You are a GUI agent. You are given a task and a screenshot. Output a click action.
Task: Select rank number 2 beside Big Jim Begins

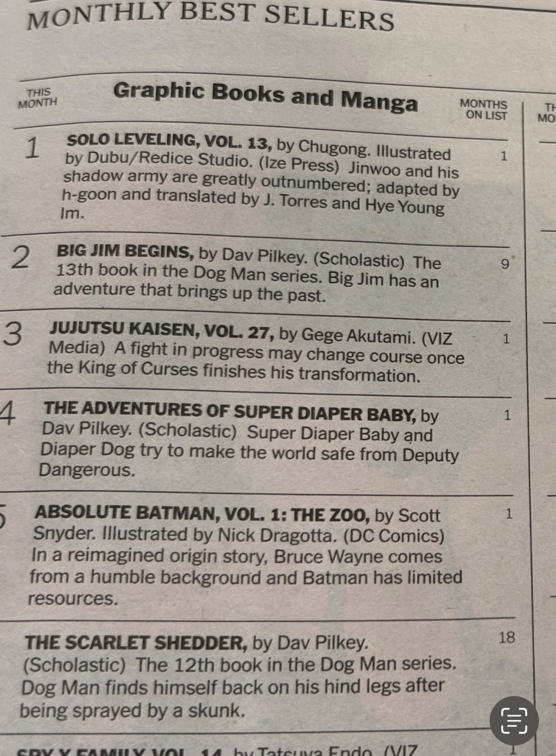(x=20, y=258)
